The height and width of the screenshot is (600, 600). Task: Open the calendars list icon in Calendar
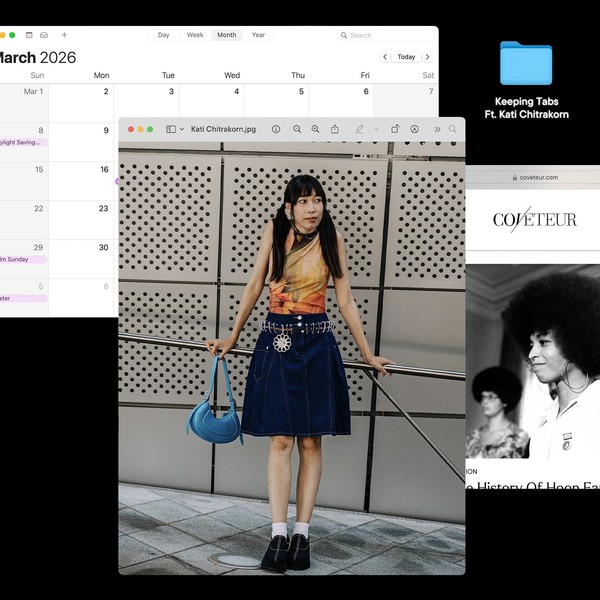29,35
